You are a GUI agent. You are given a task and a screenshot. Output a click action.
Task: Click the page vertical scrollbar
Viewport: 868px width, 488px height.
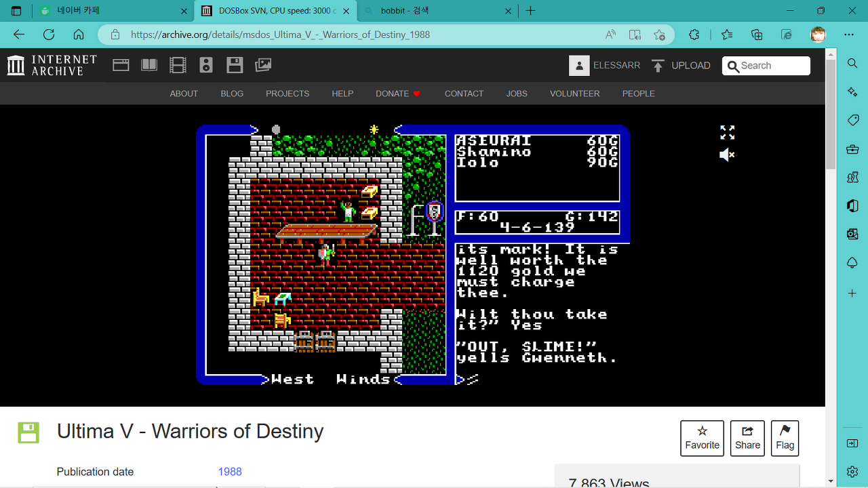click(831, 267)
